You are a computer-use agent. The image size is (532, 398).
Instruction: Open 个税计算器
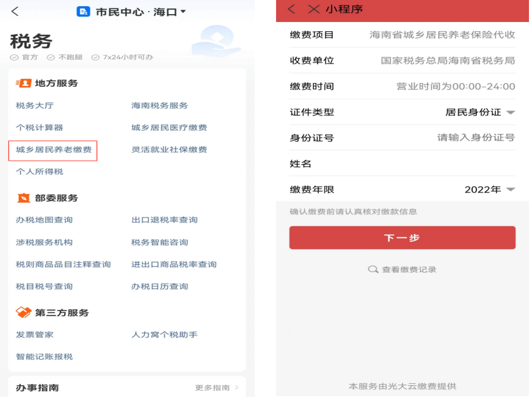[x=40, y=128]
